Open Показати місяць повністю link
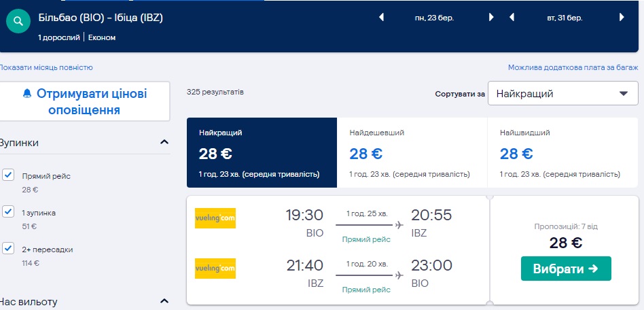This screenshot has height=310, width=644. (46, 67)
